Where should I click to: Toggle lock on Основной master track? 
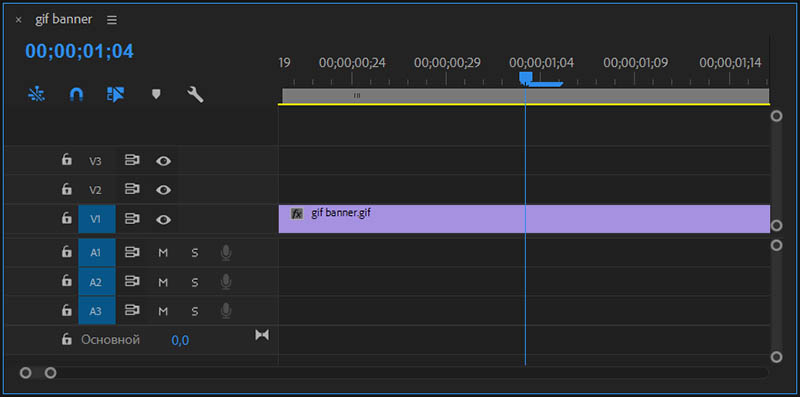tap(66, 339)
